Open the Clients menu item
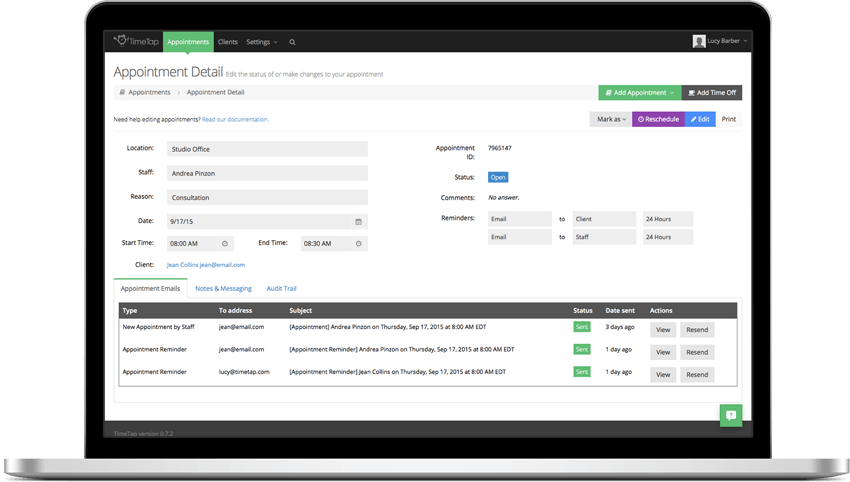 228,42
